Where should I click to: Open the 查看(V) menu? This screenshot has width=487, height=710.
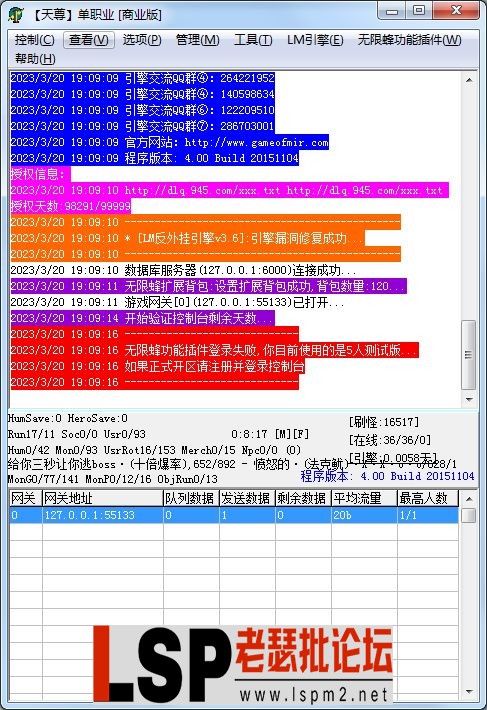89,40
